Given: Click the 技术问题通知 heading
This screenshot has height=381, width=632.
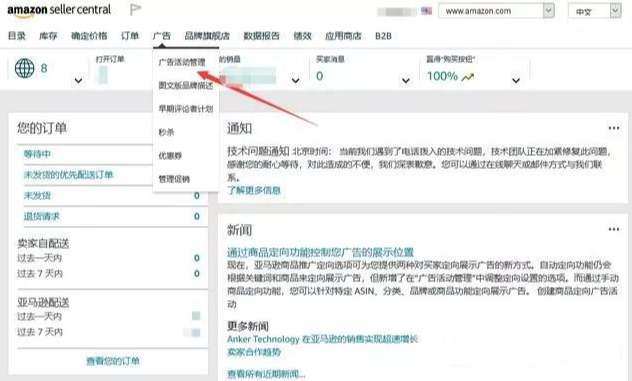Looking at the screenshot, I should [x=258, y=151].
